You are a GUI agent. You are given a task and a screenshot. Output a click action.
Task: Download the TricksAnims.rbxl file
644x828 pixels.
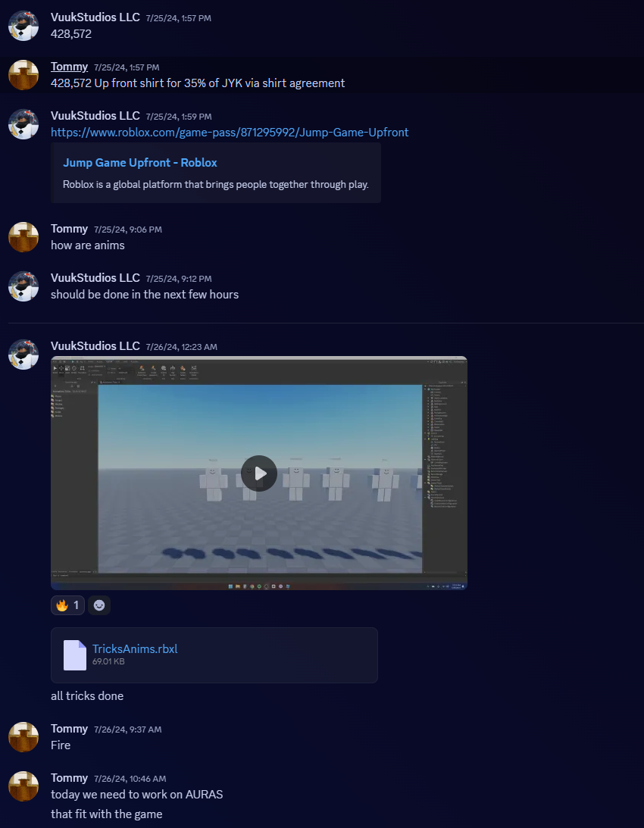point(135,649)
